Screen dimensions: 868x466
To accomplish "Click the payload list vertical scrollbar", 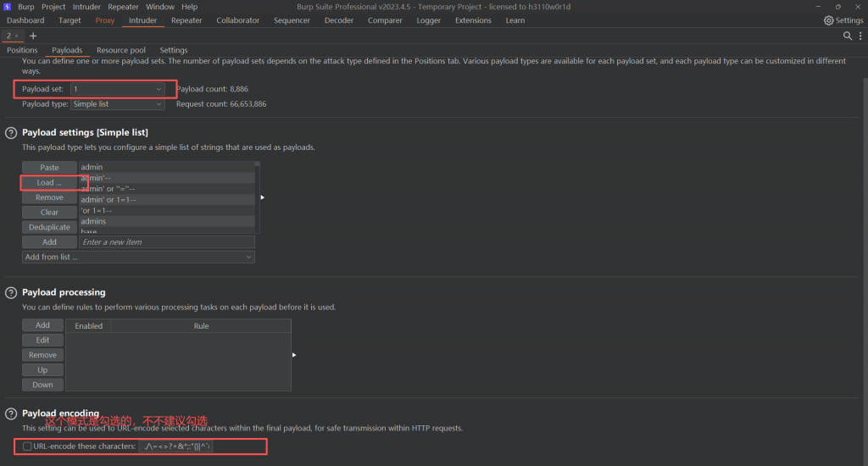I will 257,195.
